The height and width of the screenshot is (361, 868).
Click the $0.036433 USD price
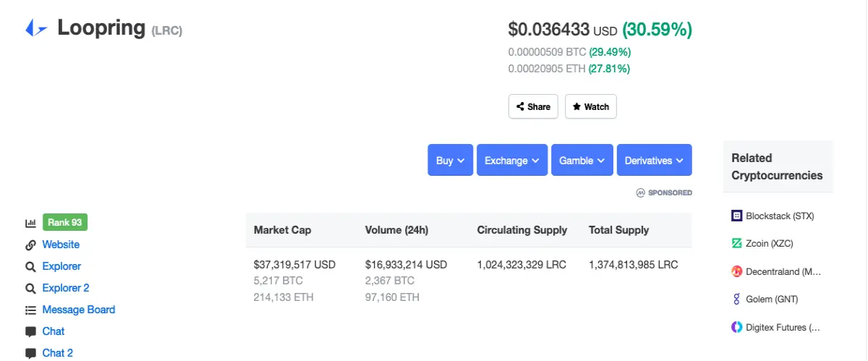click(x=563, y=30)
